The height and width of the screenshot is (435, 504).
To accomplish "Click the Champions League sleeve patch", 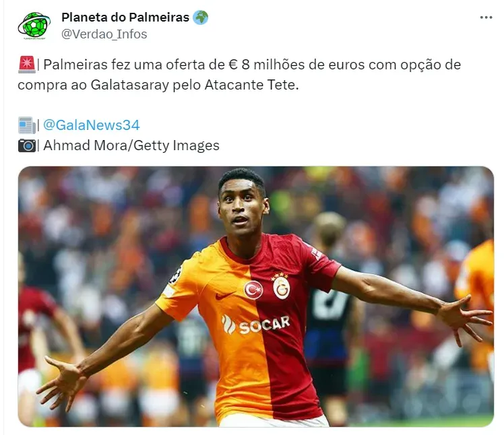I will 175,275.
